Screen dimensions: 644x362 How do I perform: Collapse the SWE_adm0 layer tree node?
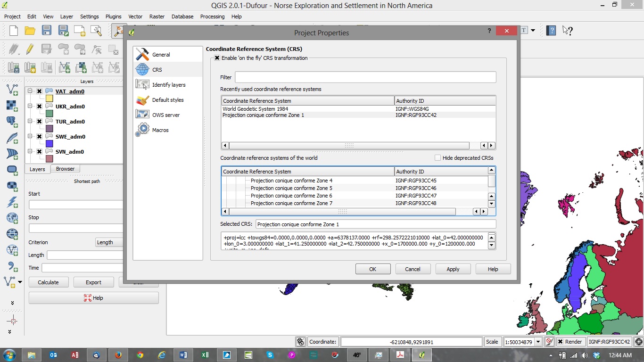pos(30,136)
